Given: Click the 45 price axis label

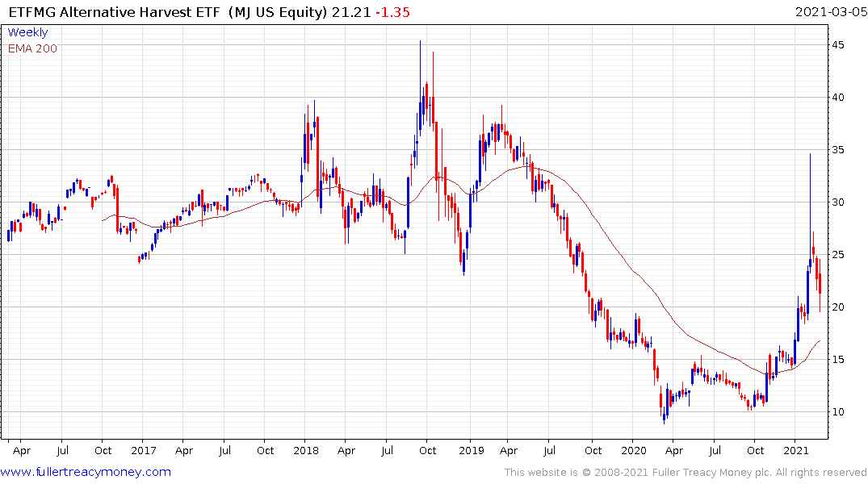Looking at the screenshot, I should pos(838,45).
